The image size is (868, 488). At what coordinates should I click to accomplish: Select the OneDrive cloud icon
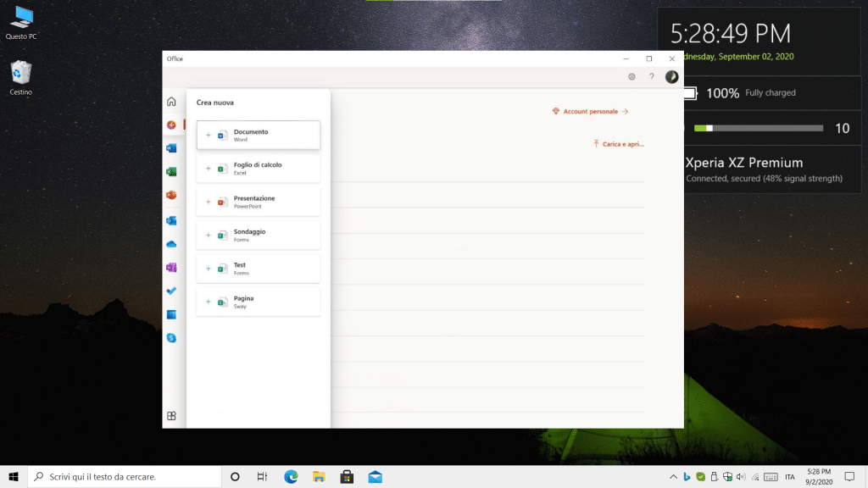[x=171, y=244]
